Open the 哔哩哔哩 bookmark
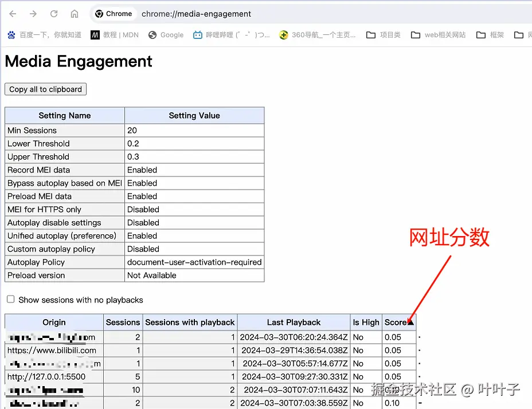This screenshot has height=409, width=532. click(232, 35)
